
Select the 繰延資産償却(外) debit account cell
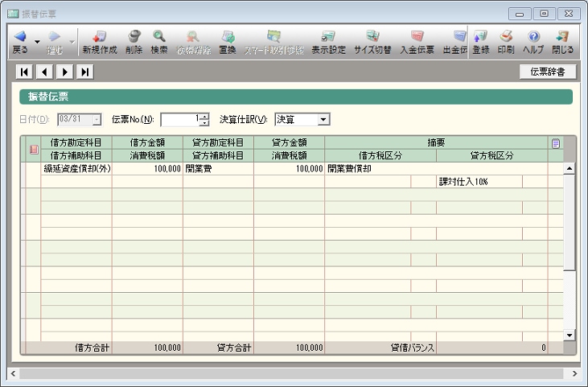pos(76,170)
